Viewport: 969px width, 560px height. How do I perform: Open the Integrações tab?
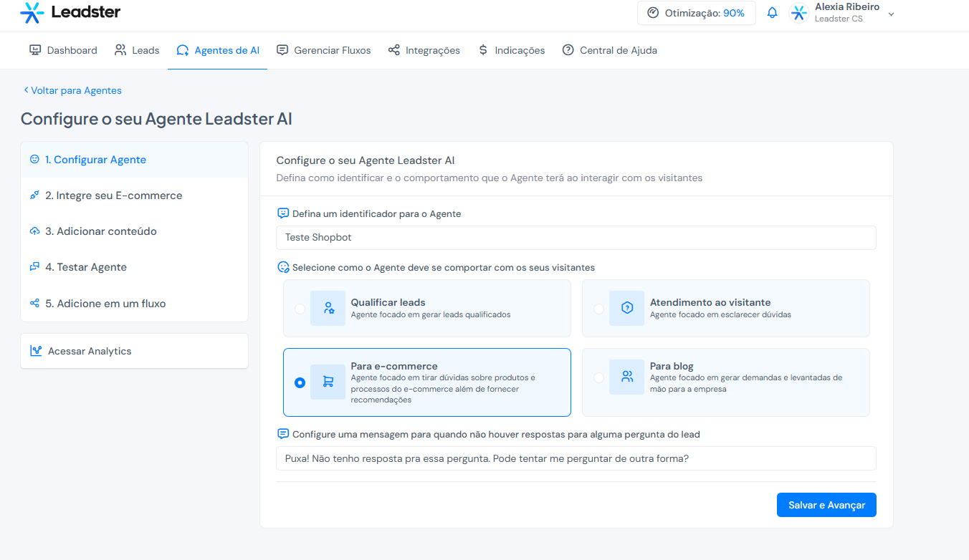pos(424,50)
